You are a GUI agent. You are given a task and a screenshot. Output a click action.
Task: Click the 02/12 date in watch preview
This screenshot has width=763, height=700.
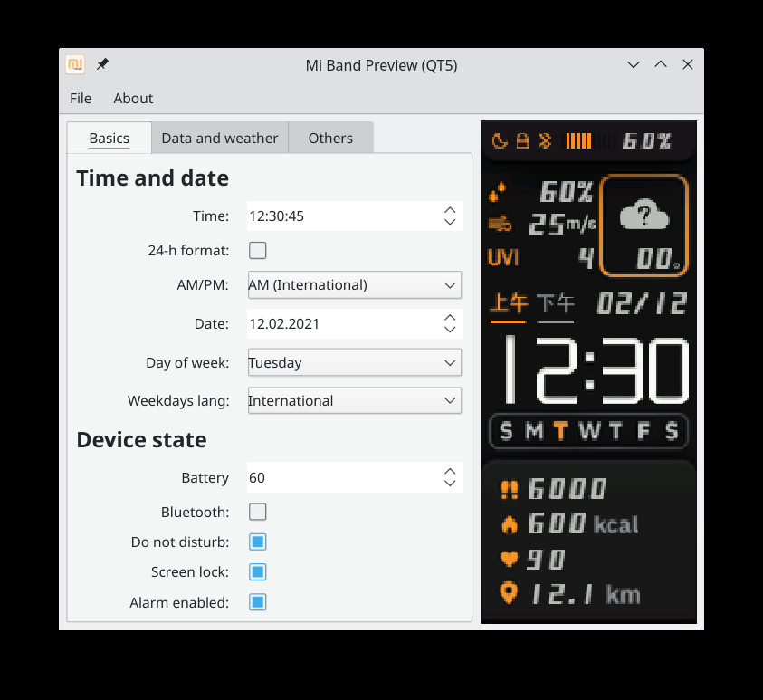point(642,304)
